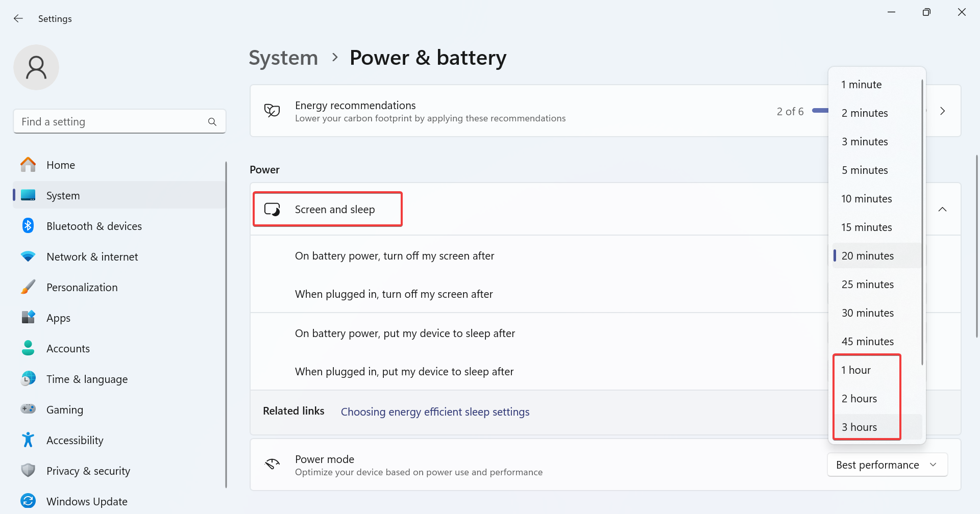980x514 pixels.
Task: Click the Energy recommendations card
Action: pyautogui.click(x=605, y=111)
